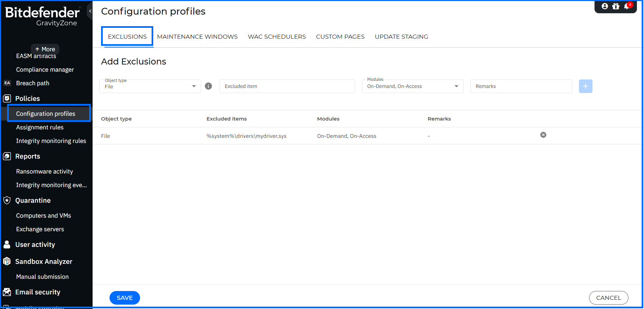Screen dimensions: 644x309
Task: Open Sandbox Analyzer in sidebar
Action: click(44, 261)
